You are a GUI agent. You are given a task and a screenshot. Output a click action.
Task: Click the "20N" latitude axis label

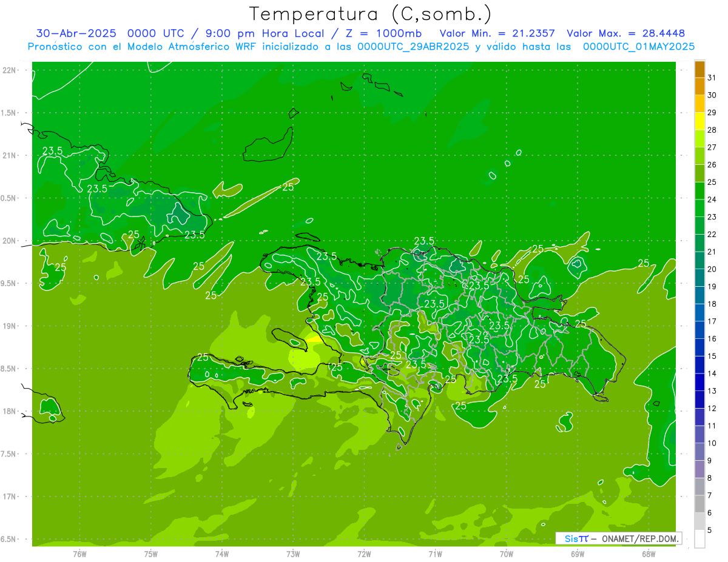10,241
